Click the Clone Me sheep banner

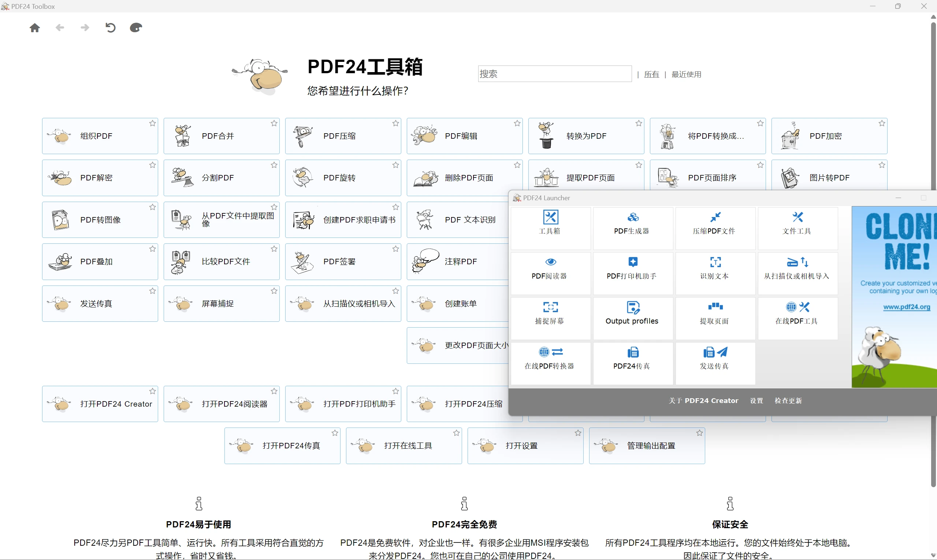[x=894, y=297]
